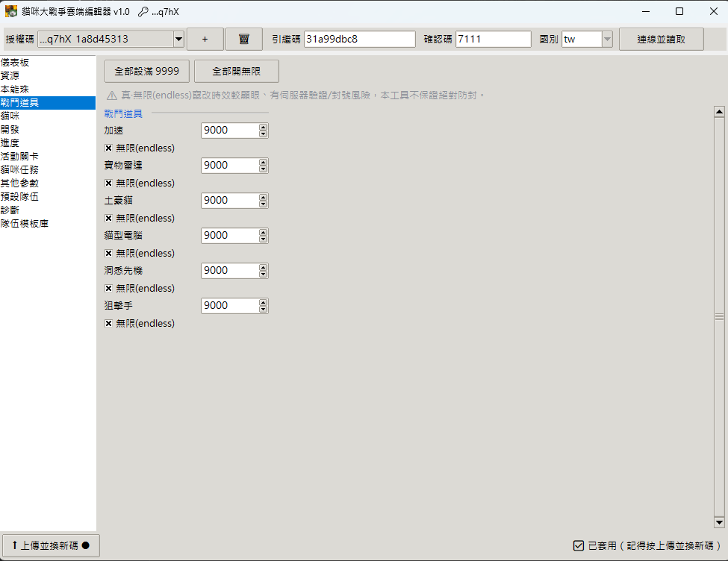Open 進度 in the sidebar

(x=48, y=143)
